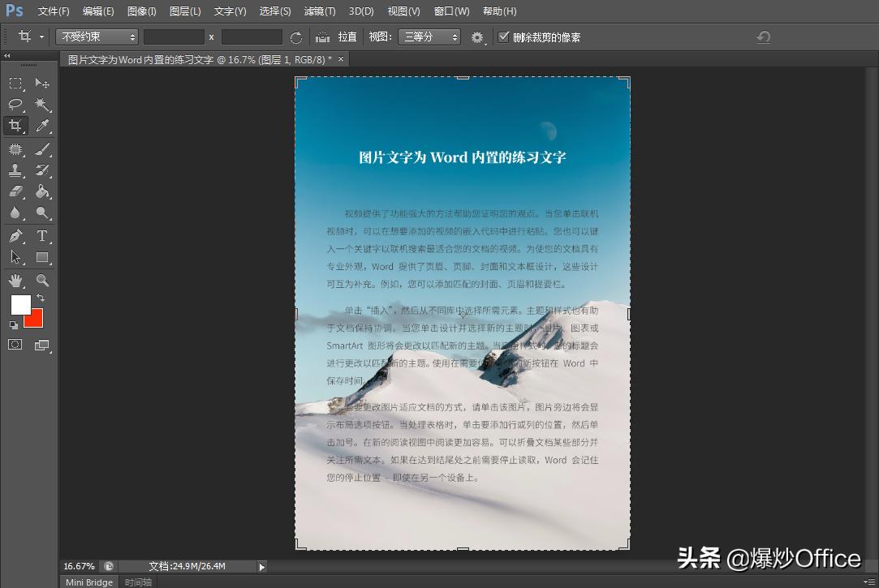The width and height of the screenshot is (879, 588).
Task: Switch to the 时间轴 tab
Action: [x=137, y=582]
